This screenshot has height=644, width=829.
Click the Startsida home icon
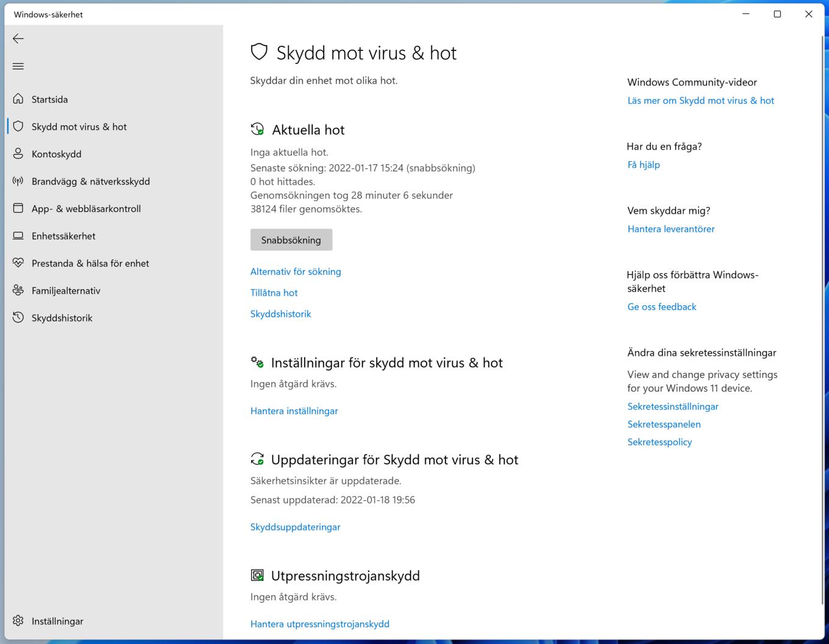point(18,99)
